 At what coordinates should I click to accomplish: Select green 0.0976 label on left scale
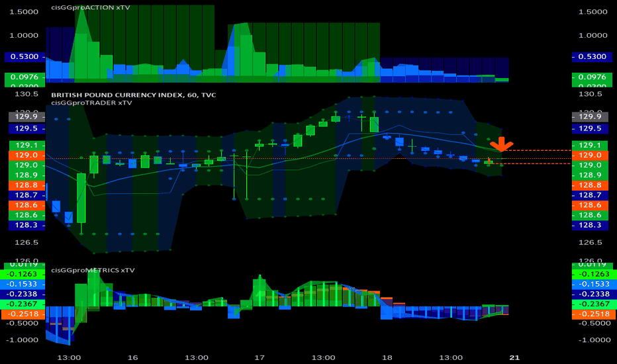(24, 77)
